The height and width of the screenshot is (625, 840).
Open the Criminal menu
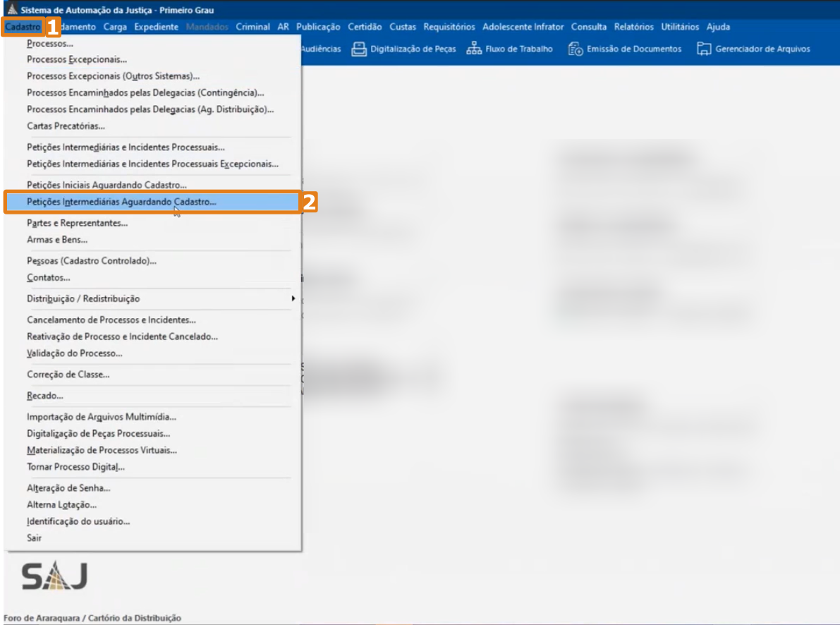pos(253,27)
